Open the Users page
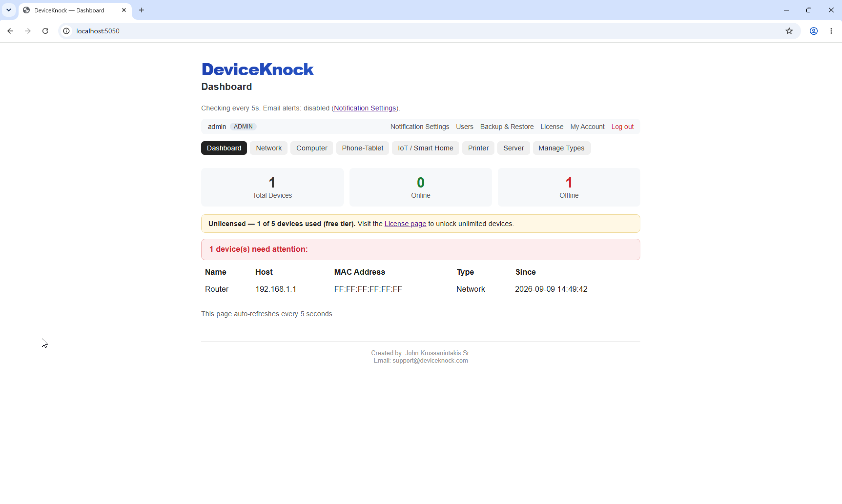 click(x=464, y=127)
